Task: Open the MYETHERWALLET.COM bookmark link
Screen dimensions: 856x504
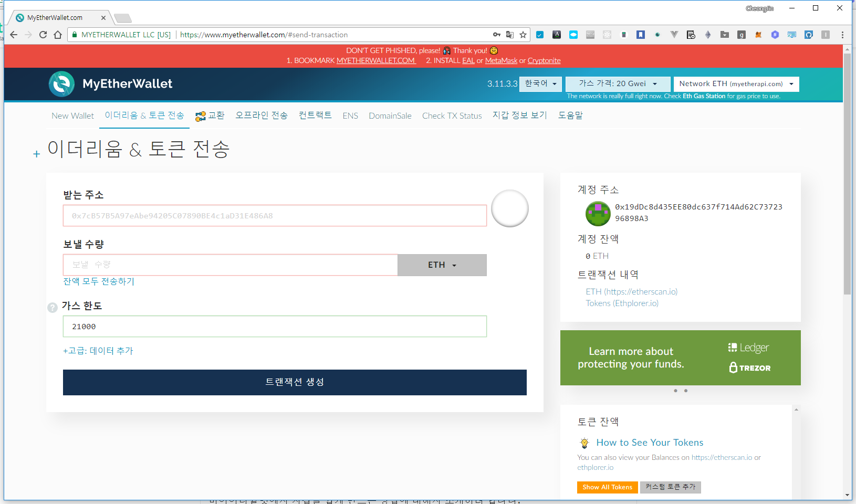Action: tap(376, 60)
